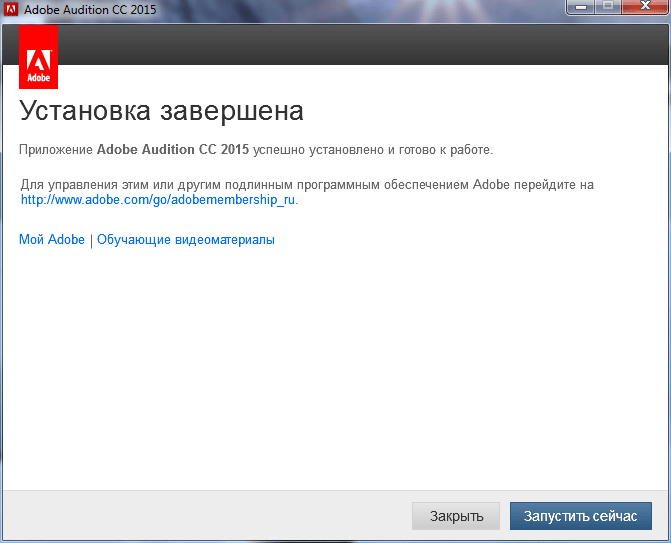Click the bold Adobe Audition CC 2015 text

coord(173,149)
